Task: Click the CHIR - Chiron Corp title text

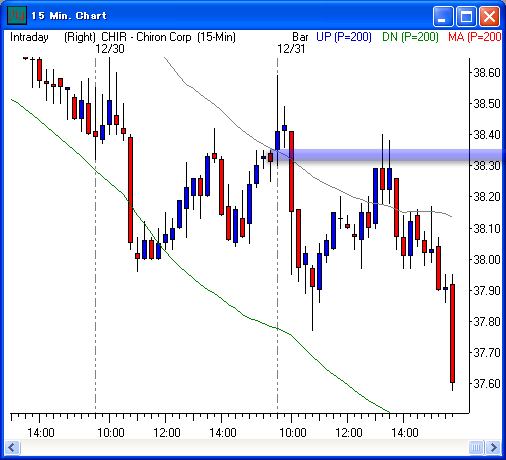Action: click(146, 37)
